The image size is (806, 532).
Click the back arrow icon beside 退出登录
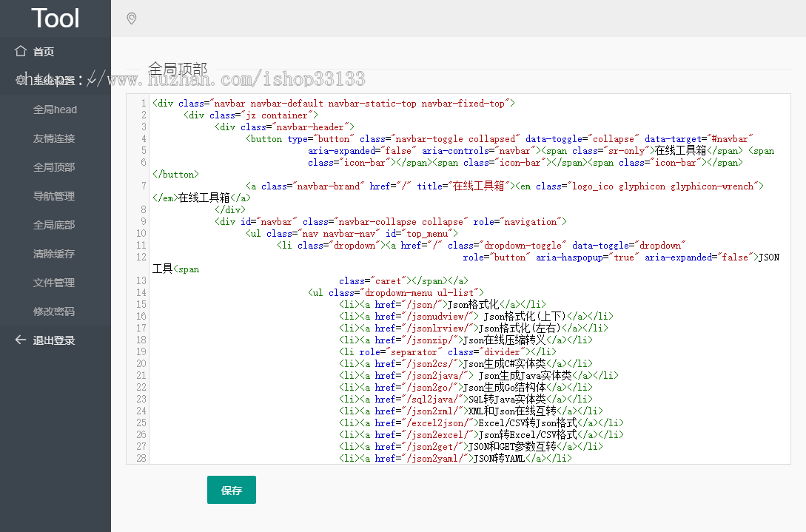click(x=21, y=340)
